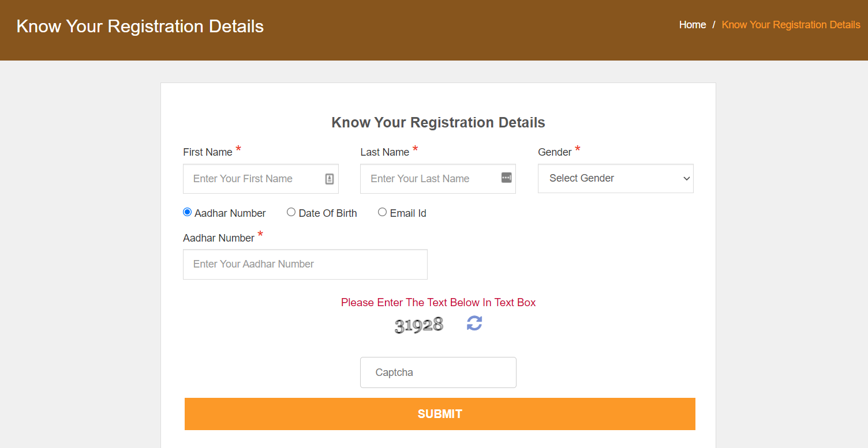The width and height of the screenshot is (868, 448).
Task: Click the chevron arrow of Gender dropdown
Action: 686,179
